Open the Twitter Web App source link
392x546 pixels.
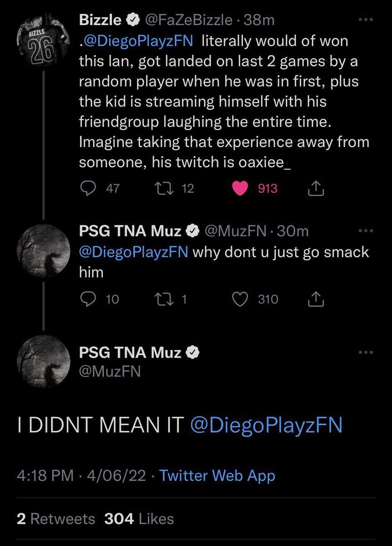click(x=218, y=476)
